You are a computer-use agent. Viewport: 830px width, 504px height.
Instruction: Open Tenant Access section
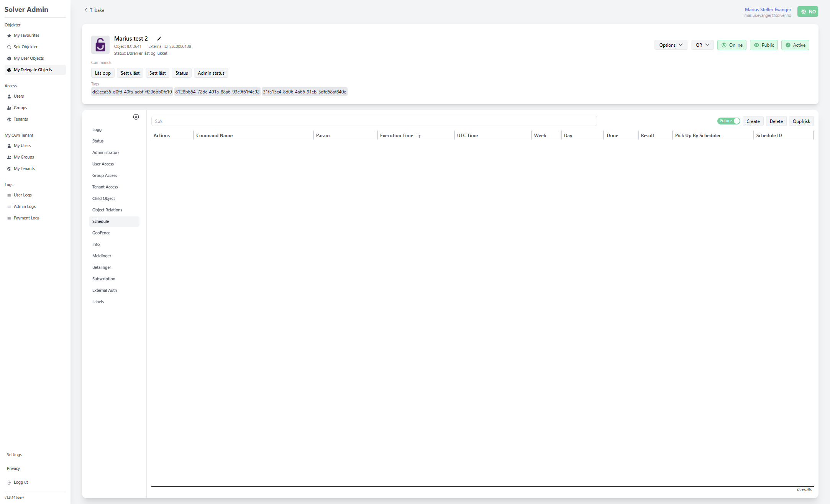coord(114,187)
